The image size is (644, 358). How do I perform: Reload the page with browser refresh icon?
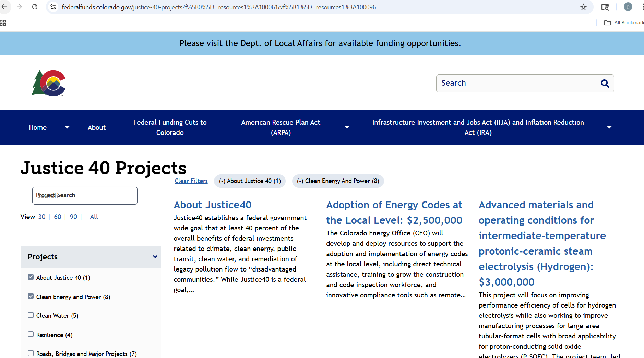point(35,7)
